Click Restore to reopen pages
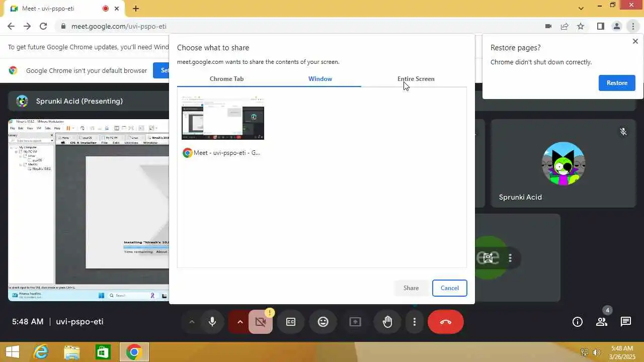This screenshot has width=644, height=362. [x=617, y=83]
